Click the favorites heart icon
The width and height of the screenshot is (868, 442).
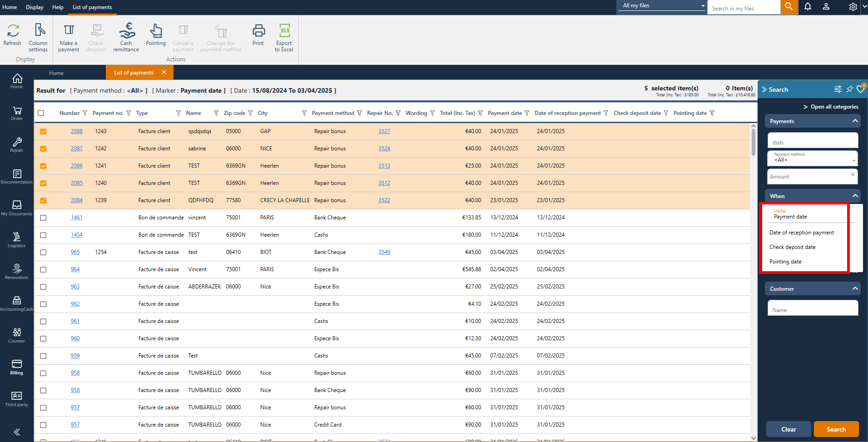coord(860,89)
